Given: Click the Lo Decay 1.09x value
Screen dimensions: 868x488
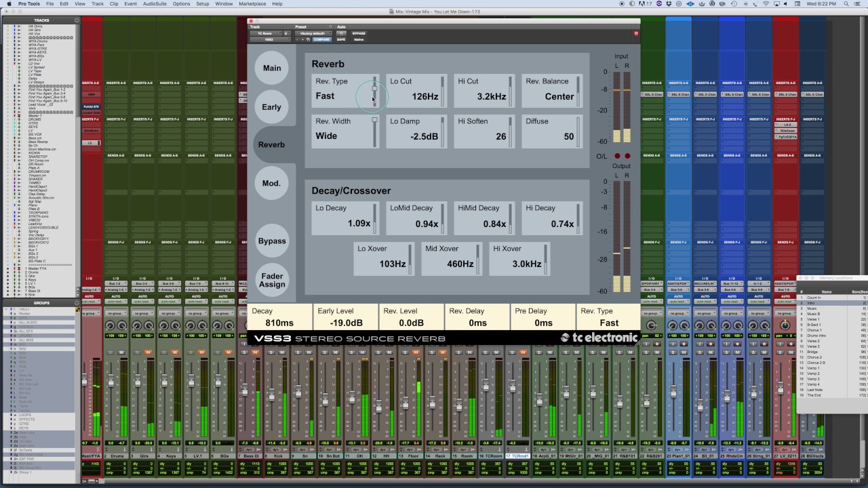Looking at the screenshot, I should (359, 224).
